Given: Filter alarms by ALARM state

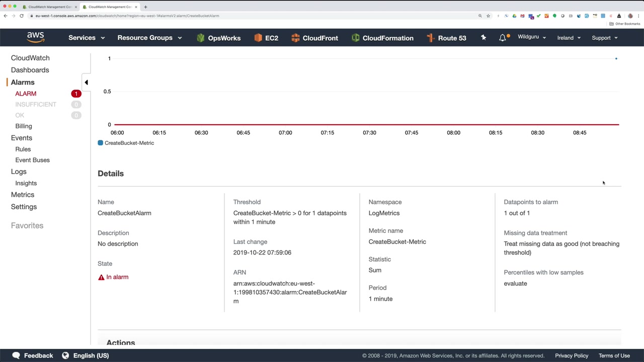Looking at the screenshot, I should click(x=26, y=94).
